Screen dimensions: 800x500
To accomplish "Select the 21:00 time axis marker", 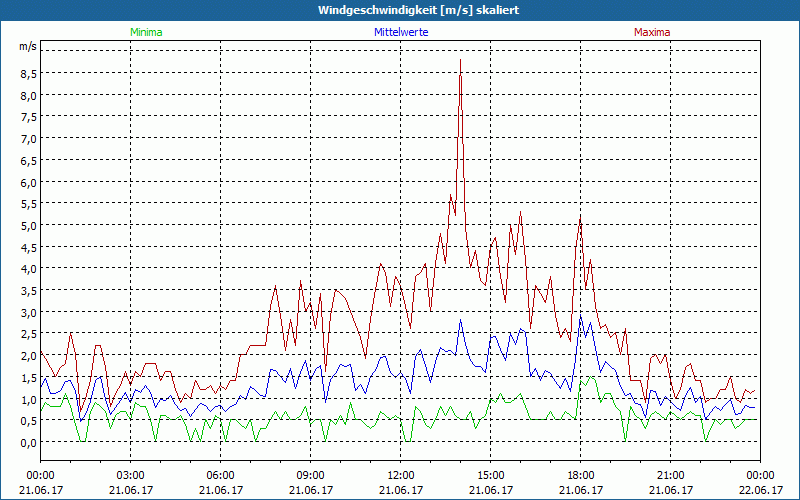I will click(x=670, y=475).
